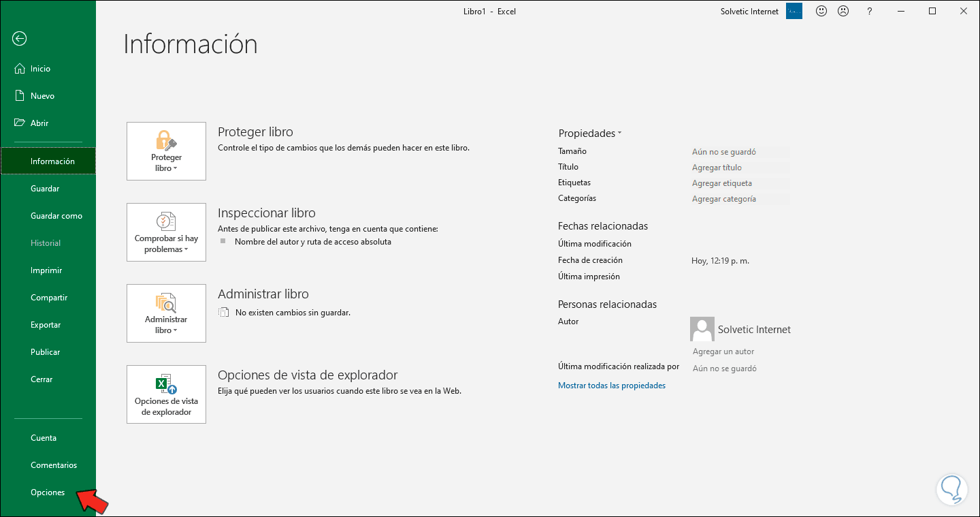This screenshot has height=517, width=980.
Task: Open Proteger libro dropdown button
Action: (x=166, y=151)
